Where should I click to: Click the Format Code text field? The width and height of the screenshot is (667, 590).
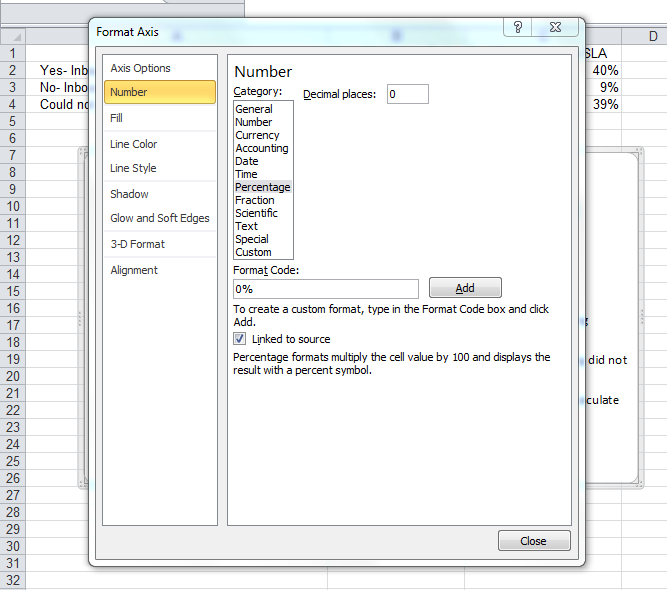pos(325,288)
